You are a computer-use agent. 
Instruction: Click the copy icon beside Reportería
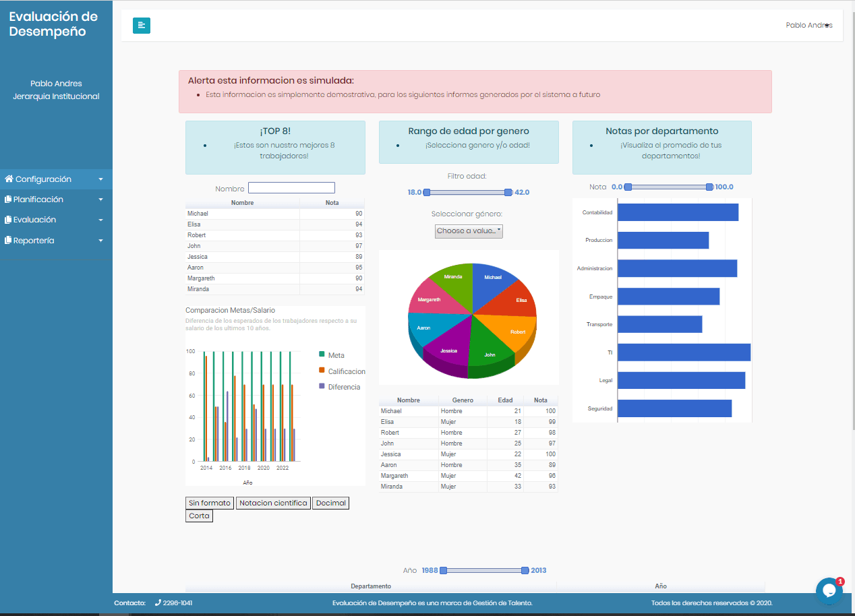[x=8, y=241]
